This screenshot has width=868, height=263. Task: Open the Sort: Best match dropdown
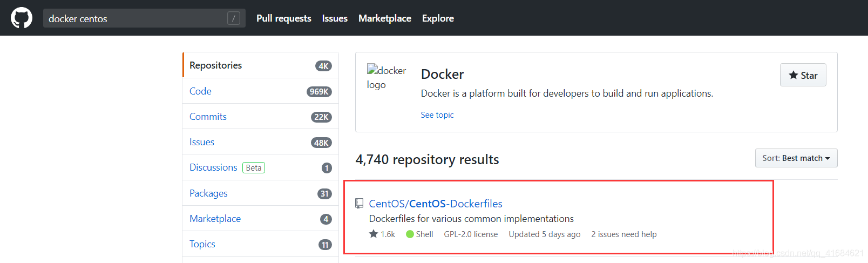pyautogui.click(x=796, y=158)
